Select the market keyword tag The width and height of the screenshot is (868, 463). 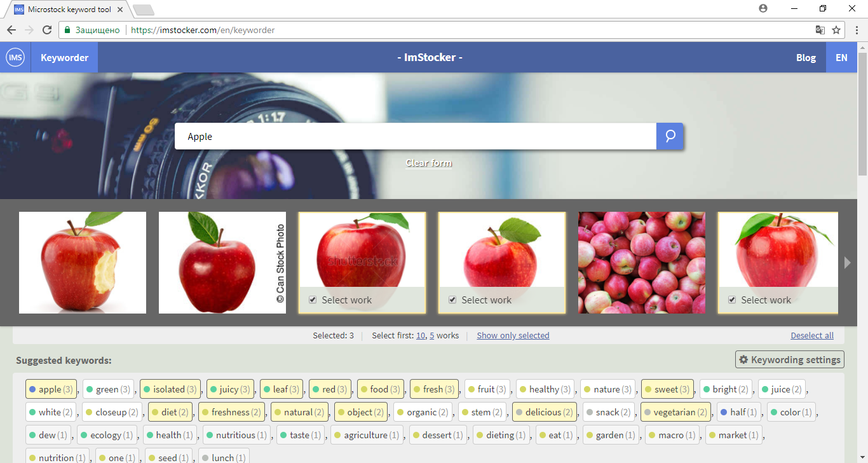[734, 435]
